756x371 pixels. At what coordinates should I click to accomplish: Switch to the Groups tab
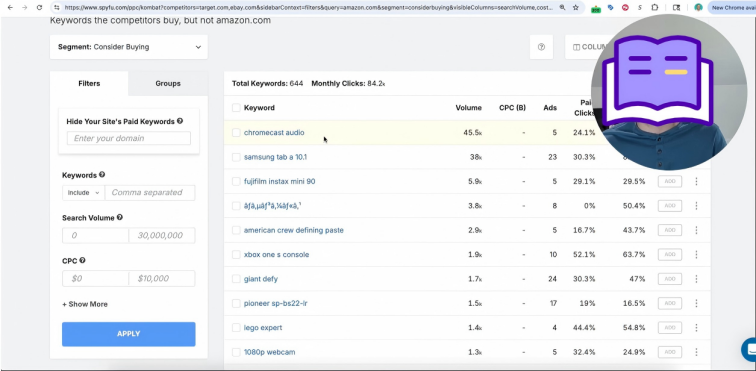[168, 83]
